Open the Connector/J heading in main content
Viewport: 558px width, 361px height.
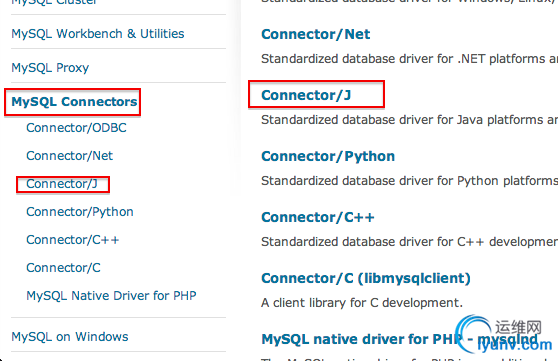click(306, 95)
